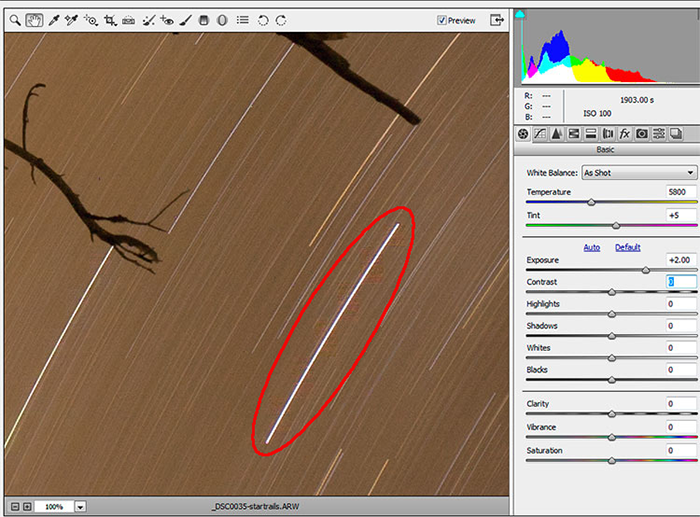Zoom out with the minus button

click(15, 507)
